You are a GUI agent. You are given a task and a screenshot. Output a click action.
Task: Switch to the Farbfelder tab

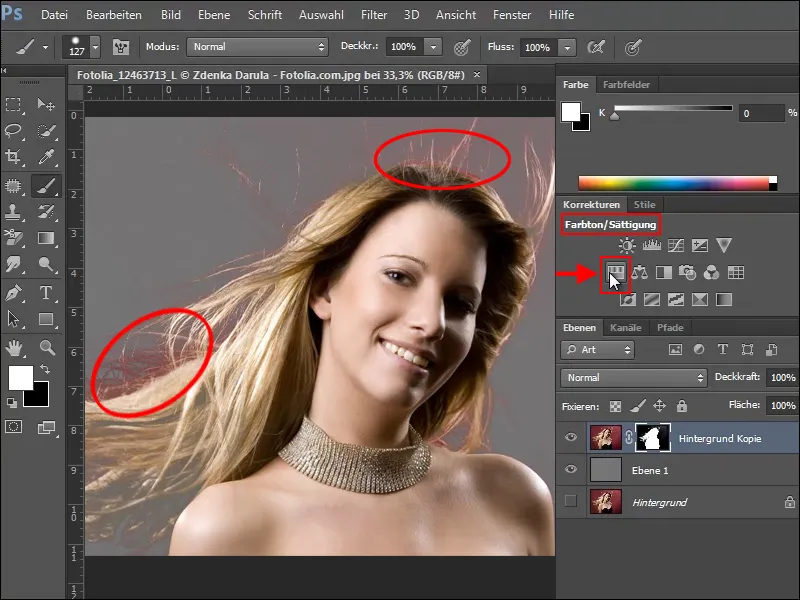click(x=626, y=85)
